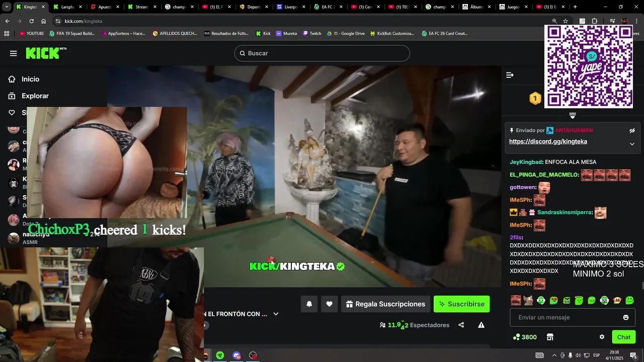Go to the browser home page icon
The width and height of the screenshot is (644, 362).
click(44, 21)
